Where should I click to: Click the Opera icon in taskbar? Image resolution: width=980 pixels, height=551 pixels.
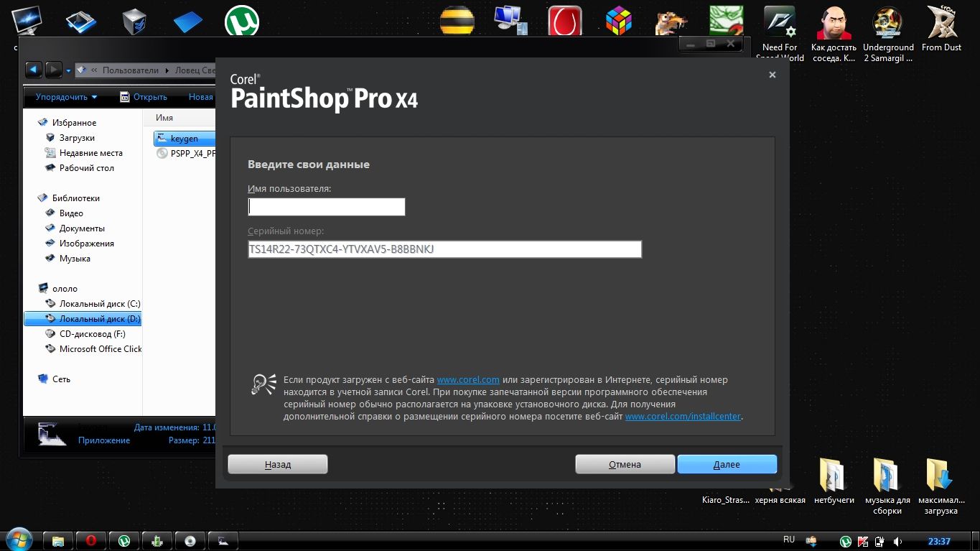point(91,540)
